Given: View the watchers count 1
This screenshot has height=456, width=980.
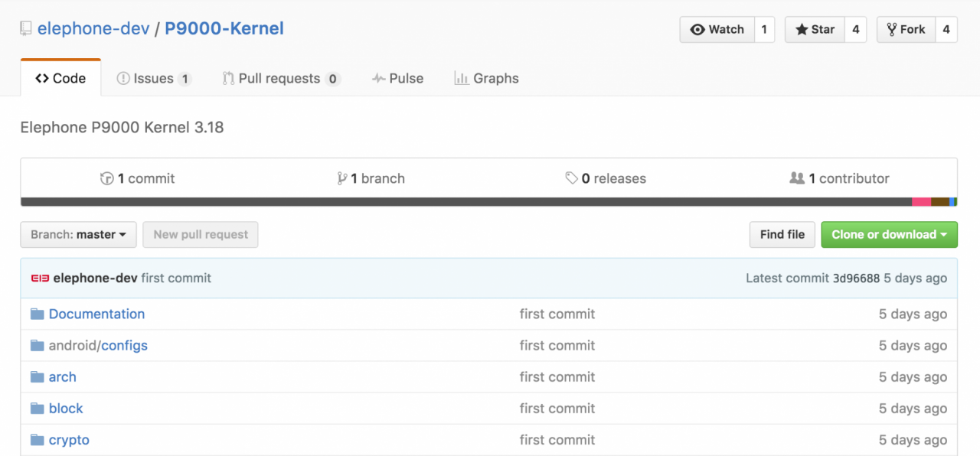Looking at the screenshot, I should pos(764,29).
